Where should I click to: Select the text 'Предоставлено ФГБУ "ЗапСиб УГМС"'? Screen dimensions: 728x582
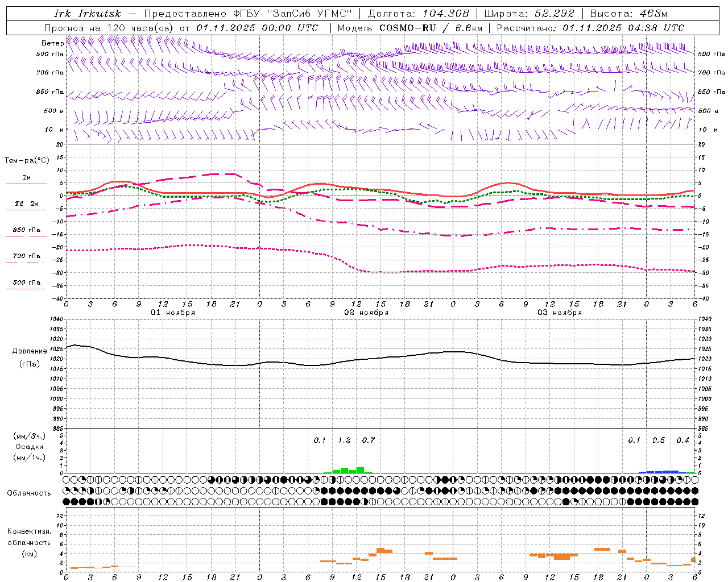248,14
